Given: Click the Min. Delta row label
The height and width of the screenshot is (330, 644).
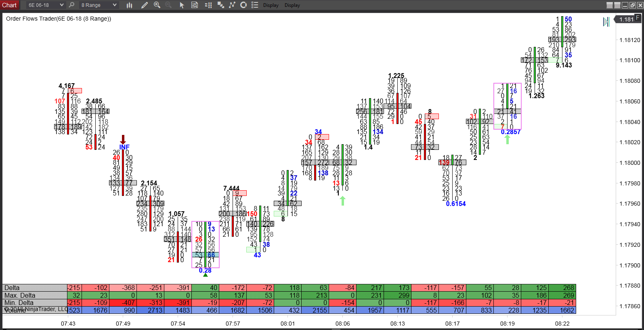Looking at the screenshot, I should [x=35, y=303].
